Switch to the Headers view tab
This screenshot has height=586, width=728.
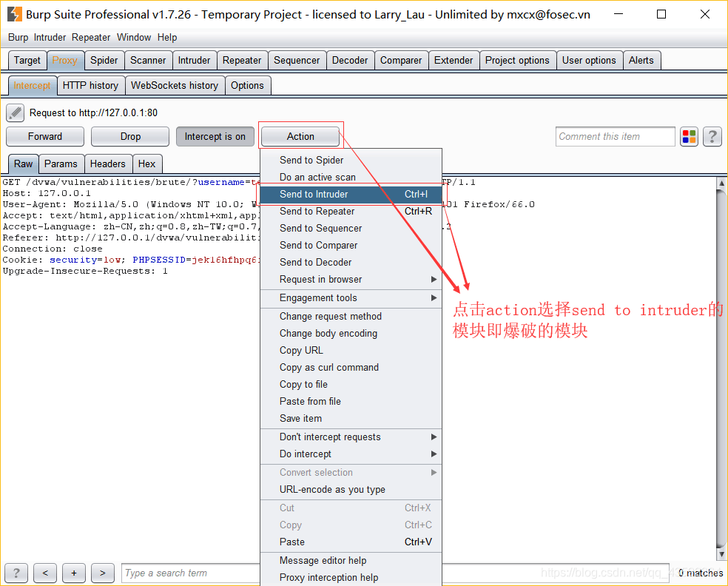(108, 164)
